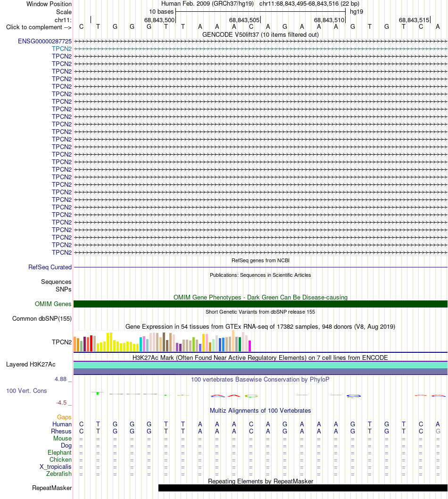Select the Mouse alignment row label
This screenshot has height=499, width=448.
pos(62,439)
